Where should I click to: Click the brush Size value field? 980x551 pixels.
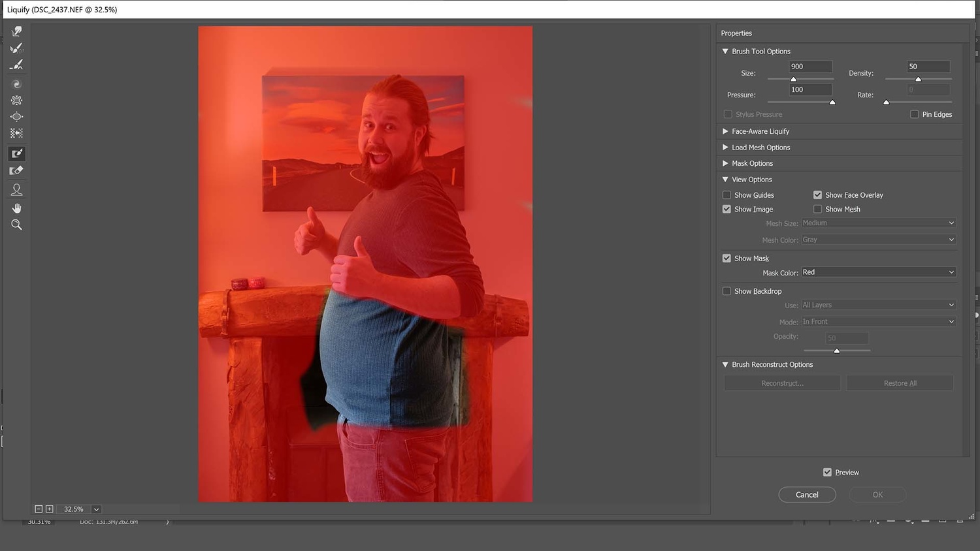click(x=811, y=67)
